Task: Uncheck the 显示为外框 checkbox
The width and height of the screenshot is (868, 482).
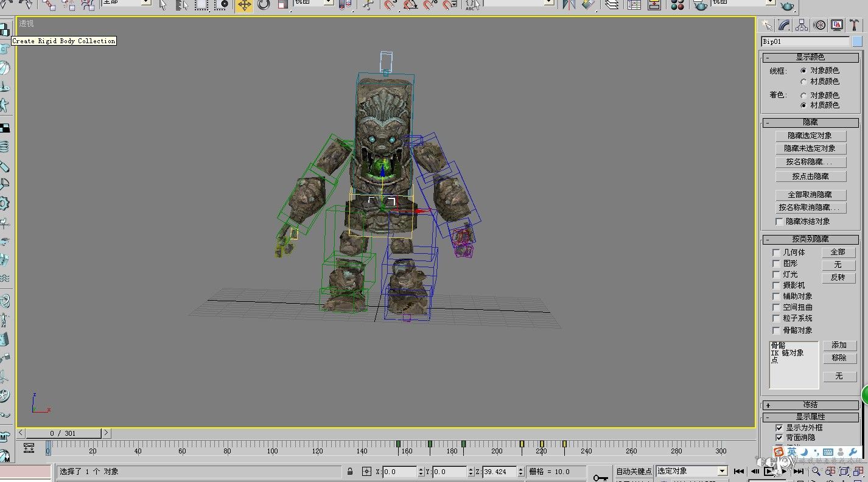Action: coord(779,428)
